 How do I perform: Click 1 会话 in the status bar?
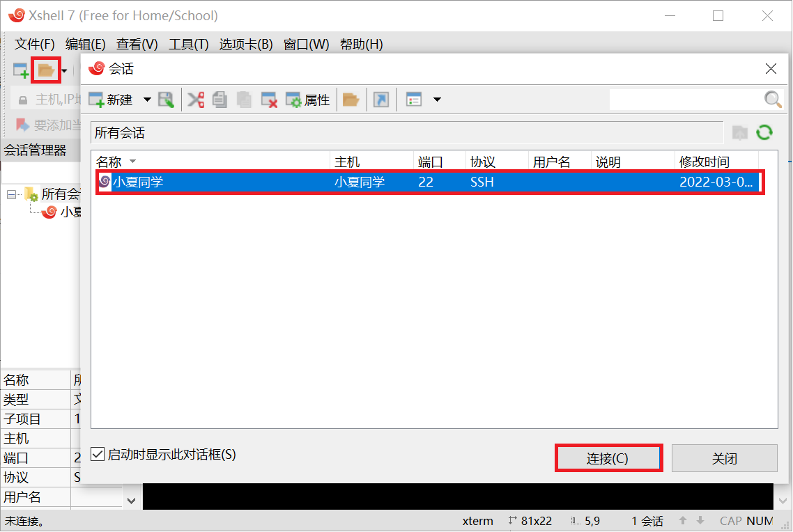647,521
